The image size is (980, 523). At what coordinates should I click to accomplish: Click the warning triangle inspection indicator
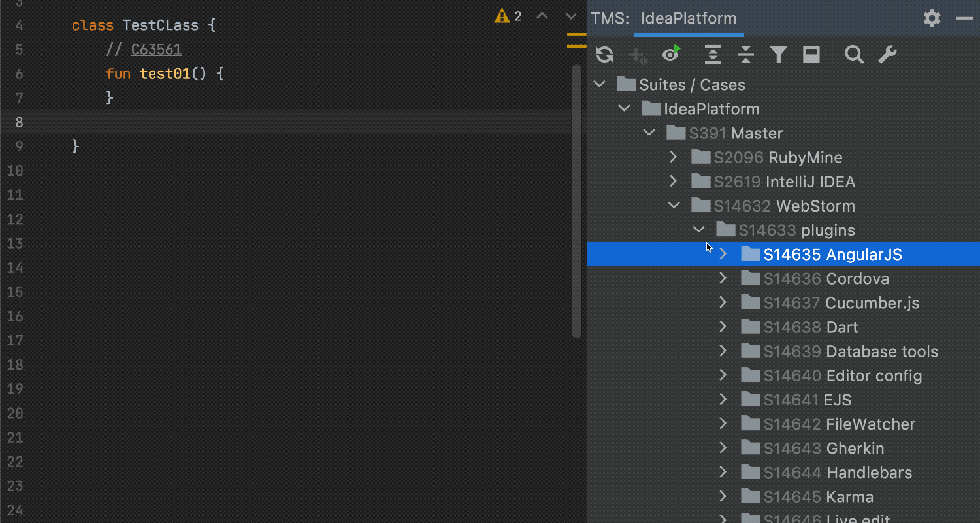(502, 16)
